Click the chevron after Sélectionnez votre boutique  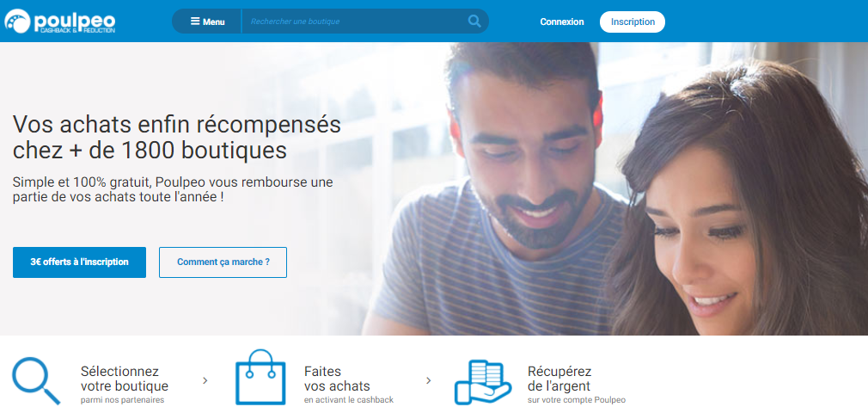pos(205,381)
